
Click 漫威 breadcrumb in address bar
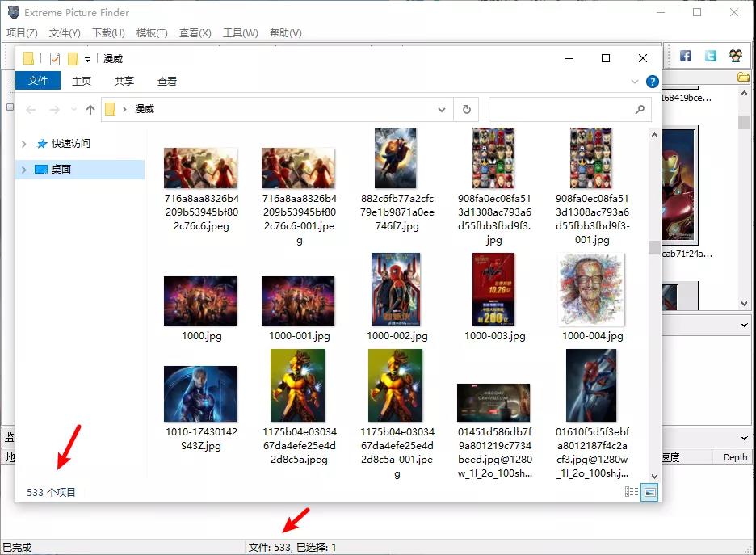144,109
